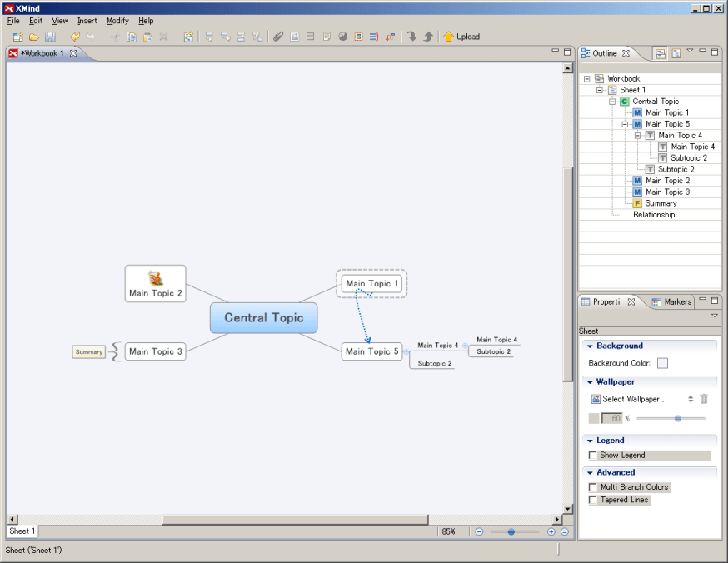Toggle Multi Branch Colors checkbox
The image size is (728, 563).
[593, 487]
